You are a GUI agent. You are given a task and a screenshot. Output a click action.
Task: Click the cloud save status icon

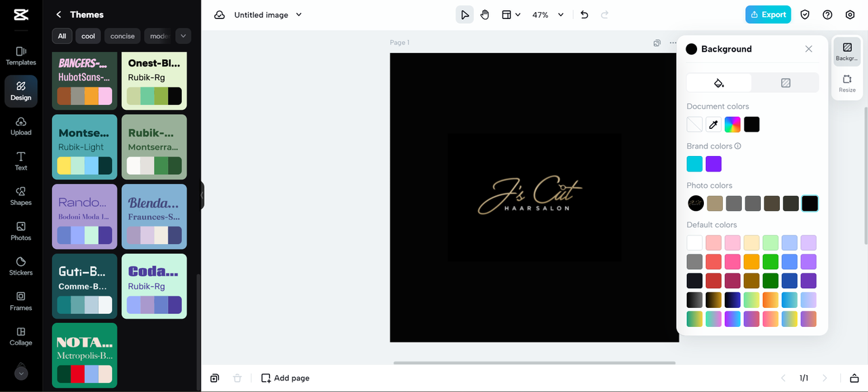pyautogui.click(x=219, y=15)
